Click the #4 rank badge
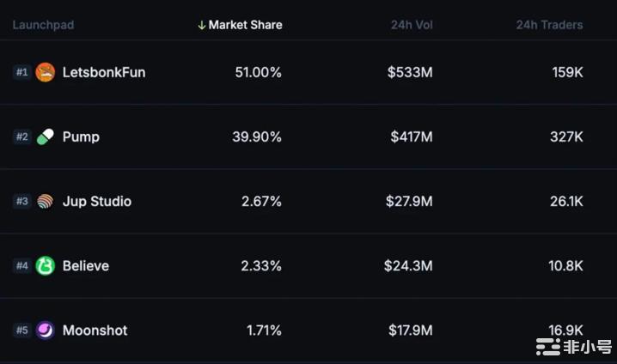The height and width of the screenshot is (364, 617). tap(22, 266)
